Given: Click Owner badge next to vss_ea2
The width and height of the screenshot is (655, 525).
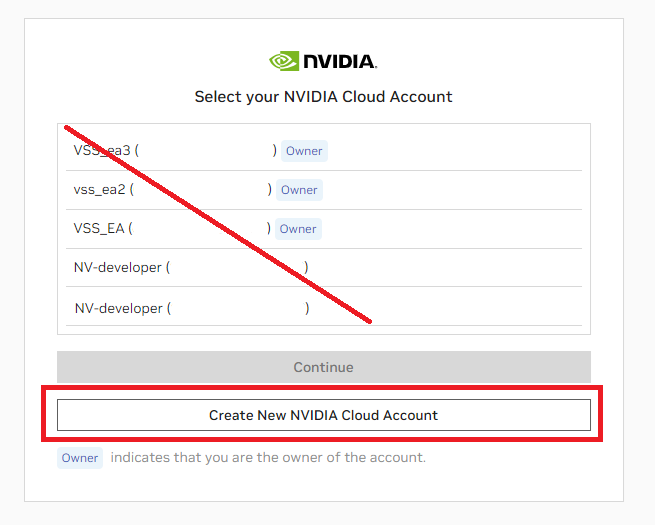Looking at the screenshot, I should pos(299,190).
